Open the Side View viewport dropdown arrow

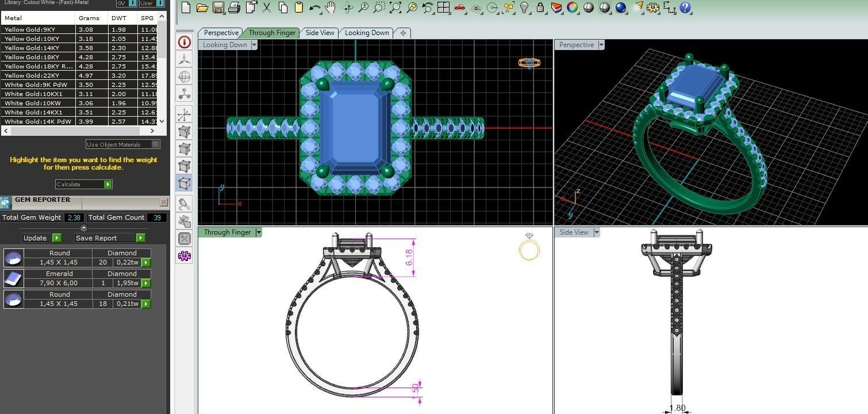tap(597, 232)
